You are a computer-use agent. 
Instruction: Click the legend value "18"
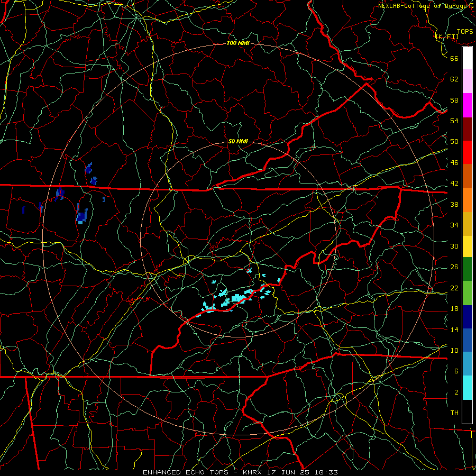454,309
